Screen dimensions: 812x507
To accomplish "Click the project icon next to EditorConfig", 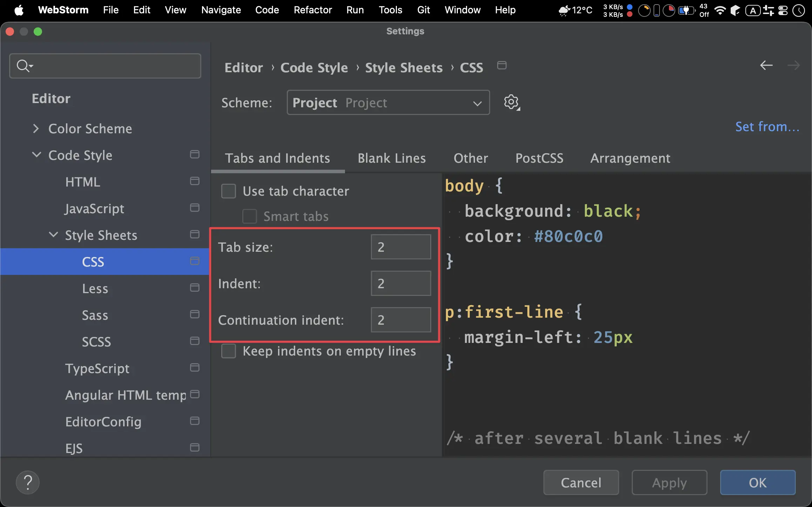I will 195,421.
